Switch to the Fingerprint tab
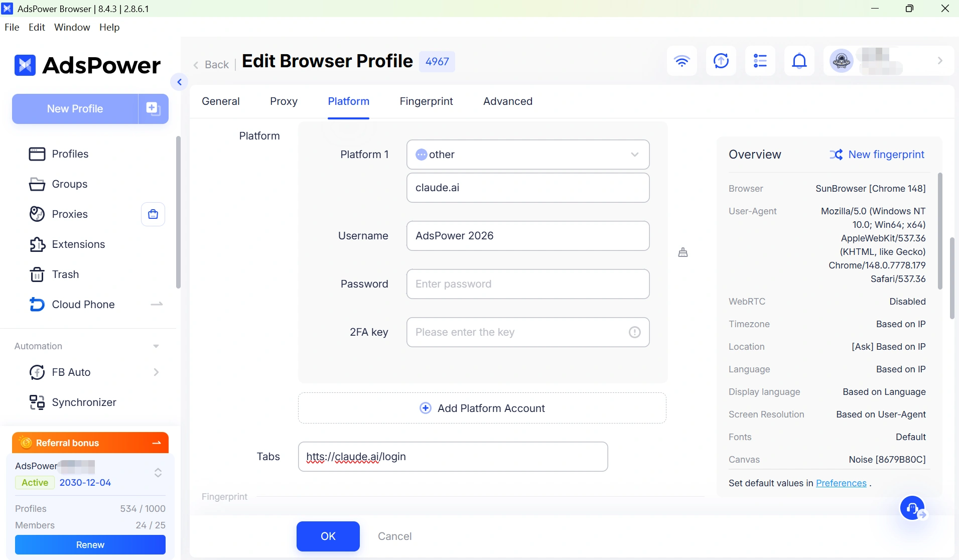959x560 pixels. tap(426, 101)
